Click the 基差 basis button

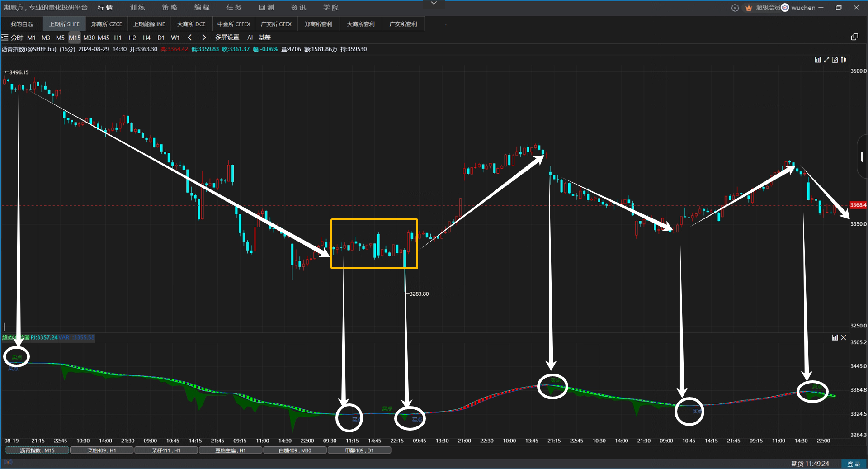pyautogui.click(x=264, y=38)
